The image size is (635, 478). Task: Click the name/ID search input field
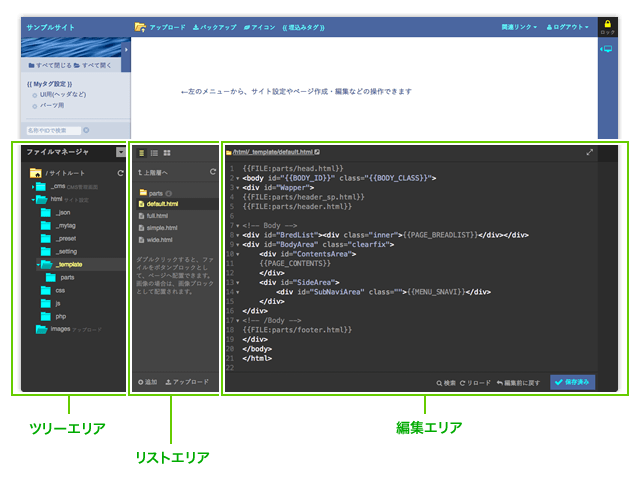click(53, 130)
